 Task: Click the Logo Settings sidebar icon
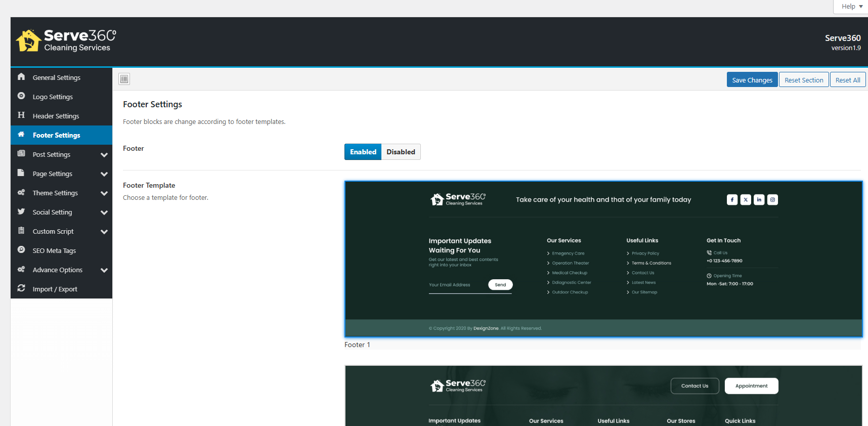21,96
